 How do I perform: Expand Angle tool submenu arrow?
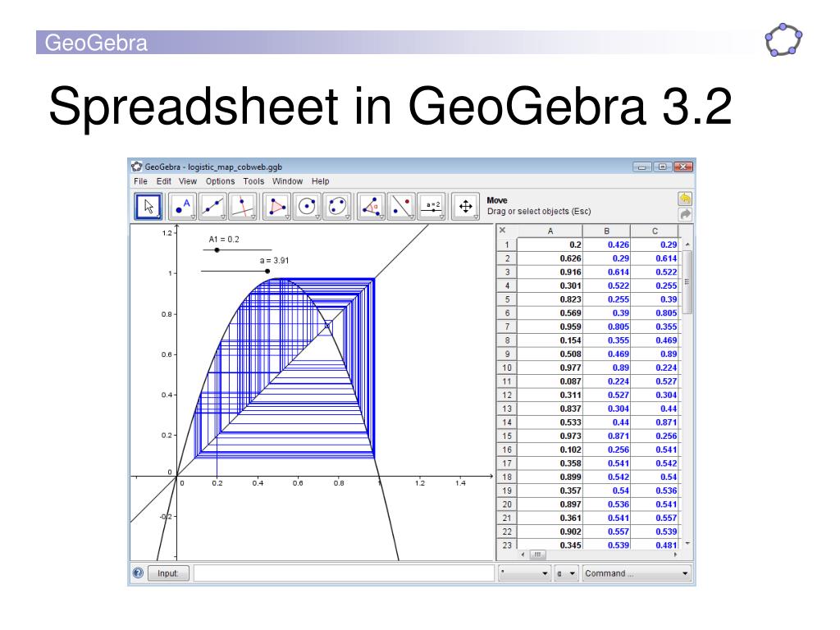tap(381, 217)
